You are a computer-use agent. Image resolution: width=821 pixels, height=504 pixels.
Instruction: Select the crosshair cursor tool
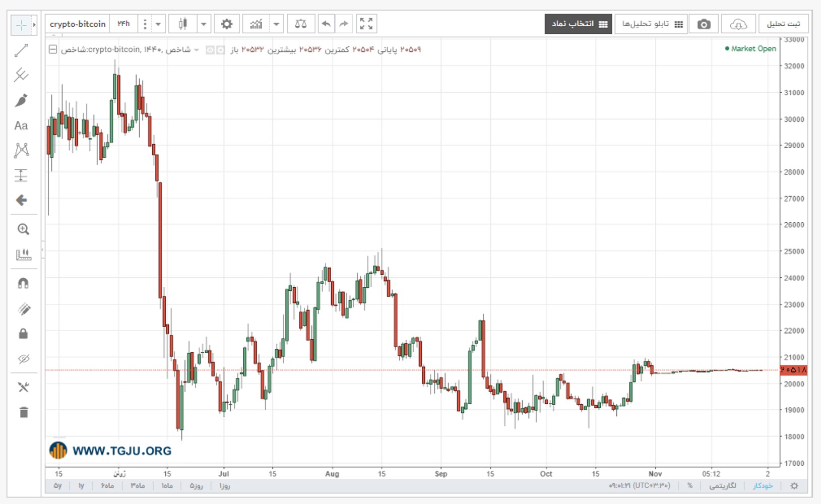(21, 25)
